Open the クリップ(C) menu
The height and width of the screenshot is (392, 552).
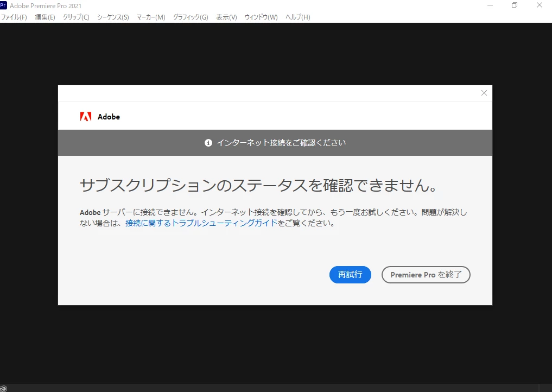click(76, 17)
